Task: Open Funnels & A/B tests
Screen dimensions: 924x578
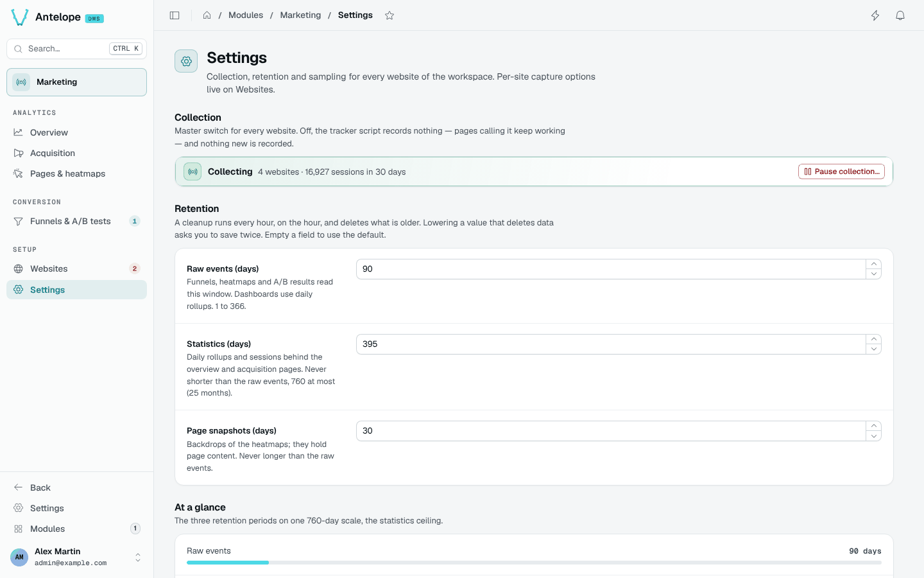Action: (x=76, y=221)
